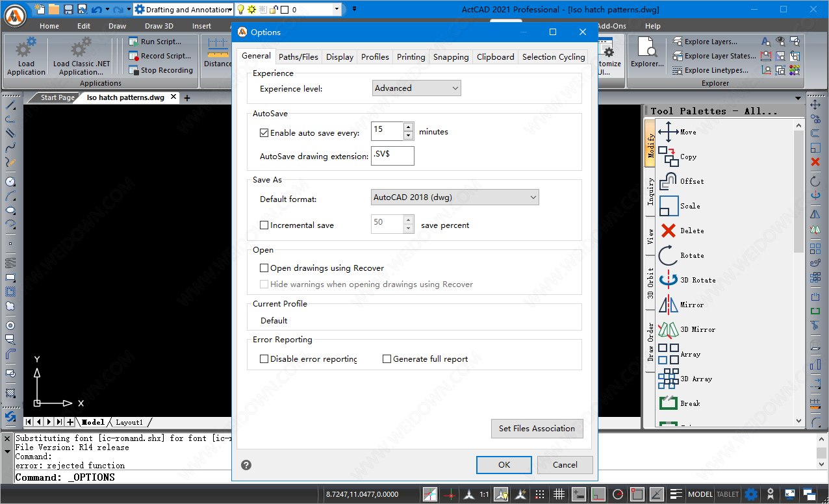Select the Break tool in Tool Palettes

(679, 403)
